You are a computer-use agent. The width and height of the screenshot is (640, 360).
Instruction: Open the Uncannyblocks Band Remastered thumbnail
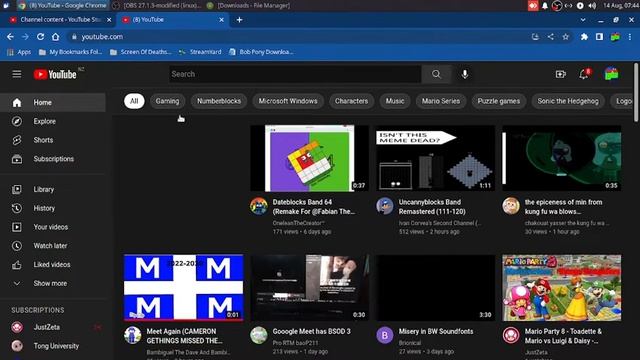[x=435, y=158]
